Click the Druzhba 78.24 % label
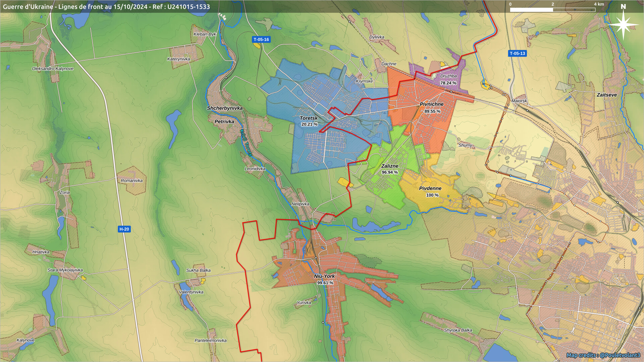 pos(448,79)
